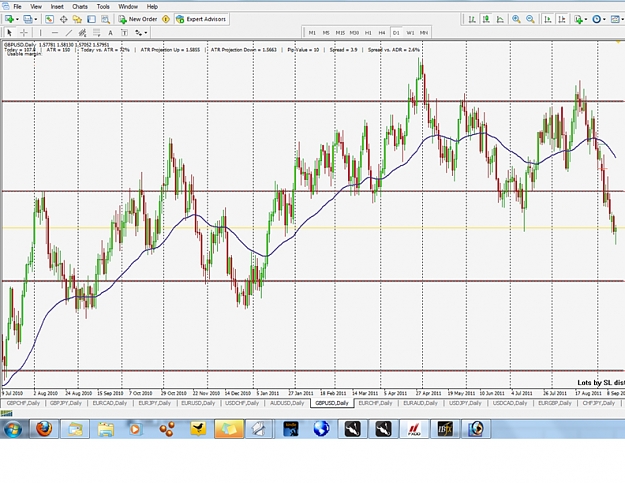Zoom in on the chart

pyautogui.click(x=516, y=19)
